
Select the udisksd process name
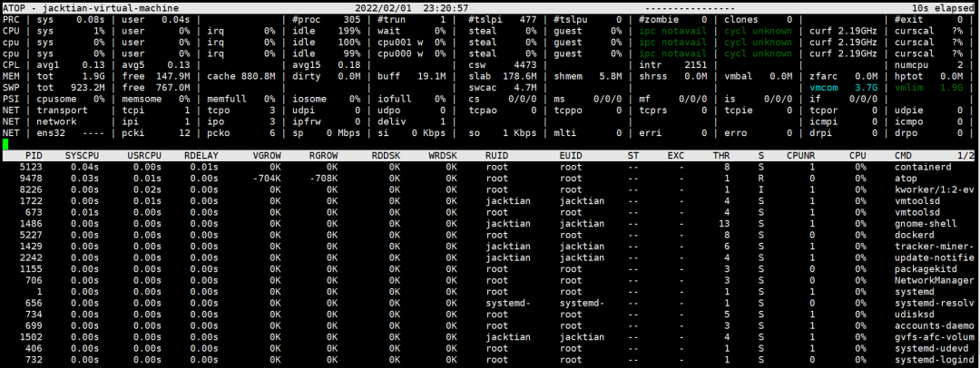916,315
